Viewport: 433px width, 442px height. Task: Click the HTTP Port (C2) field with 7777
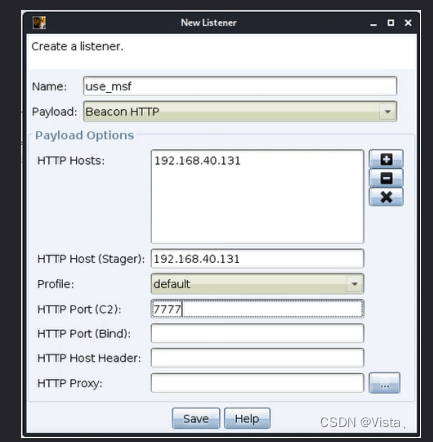click(257, 309)
